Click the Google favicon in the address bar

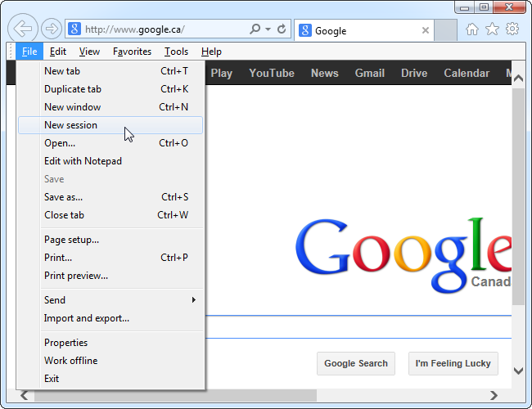[74, 29]
